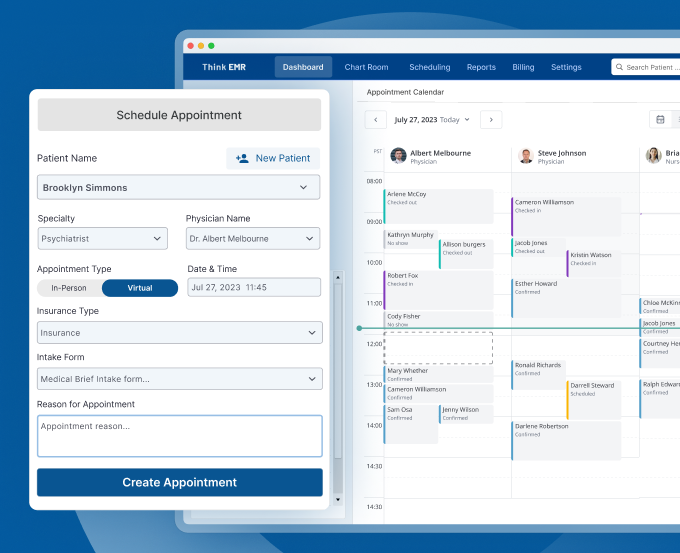Click Albert Melbourne's physician avatar
The image size is (680, 553).
(398, 156)
